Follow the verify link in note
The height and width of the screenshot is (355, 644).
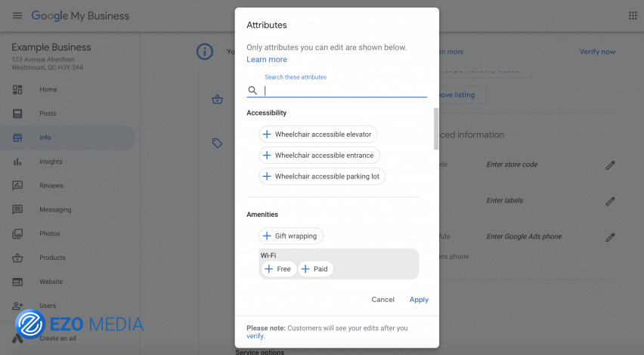click(255, 336)
